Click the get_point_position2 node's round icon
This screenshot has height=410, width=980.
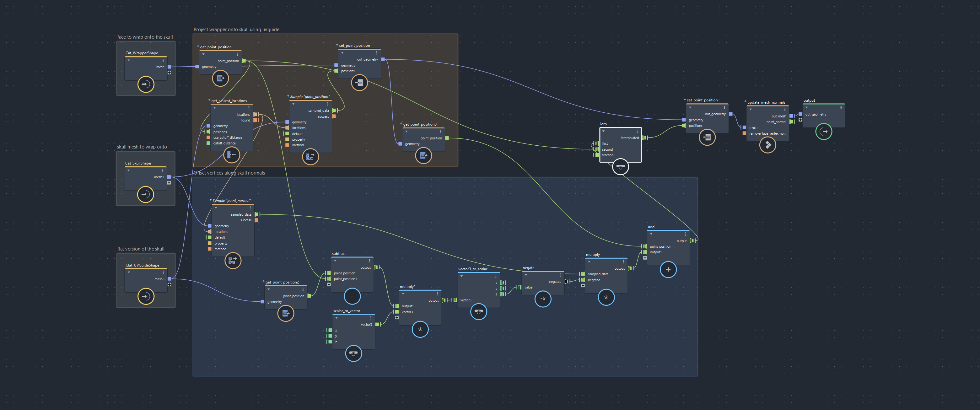286,313
